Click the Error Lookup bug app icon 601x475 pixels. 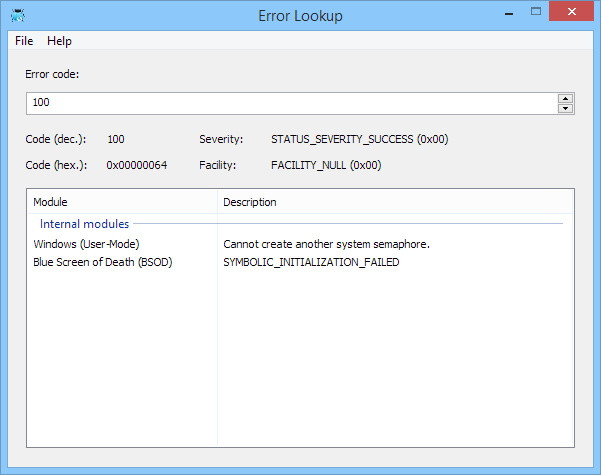pyautogui.click(x=18, y=15)
